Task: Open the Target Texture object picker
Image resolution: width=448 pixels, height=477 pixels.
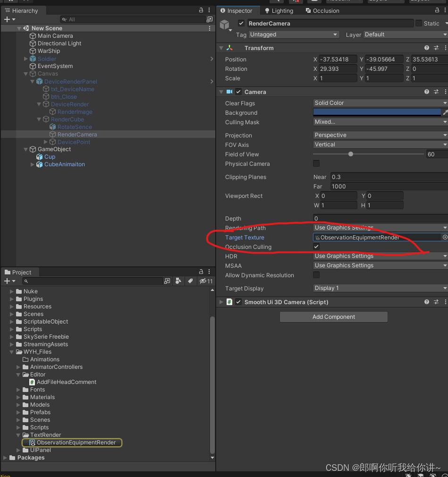Action: (x=445, y=237)
